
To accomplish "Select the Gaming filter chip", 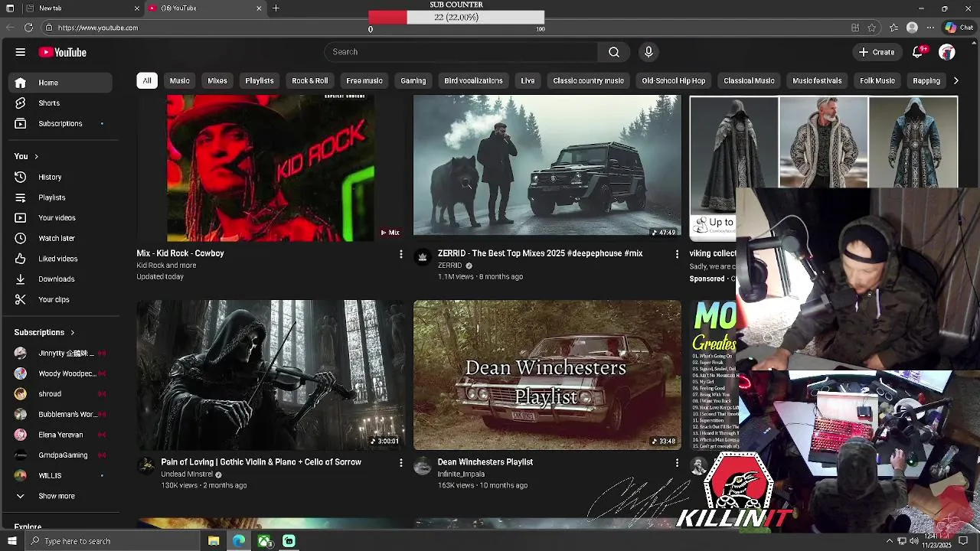I will pyautogui.click(x=413, y=80).
